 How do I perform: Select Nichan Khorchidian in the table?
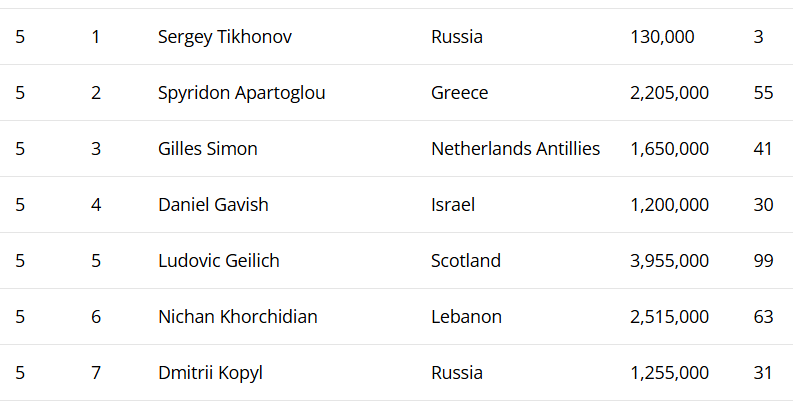237,317
